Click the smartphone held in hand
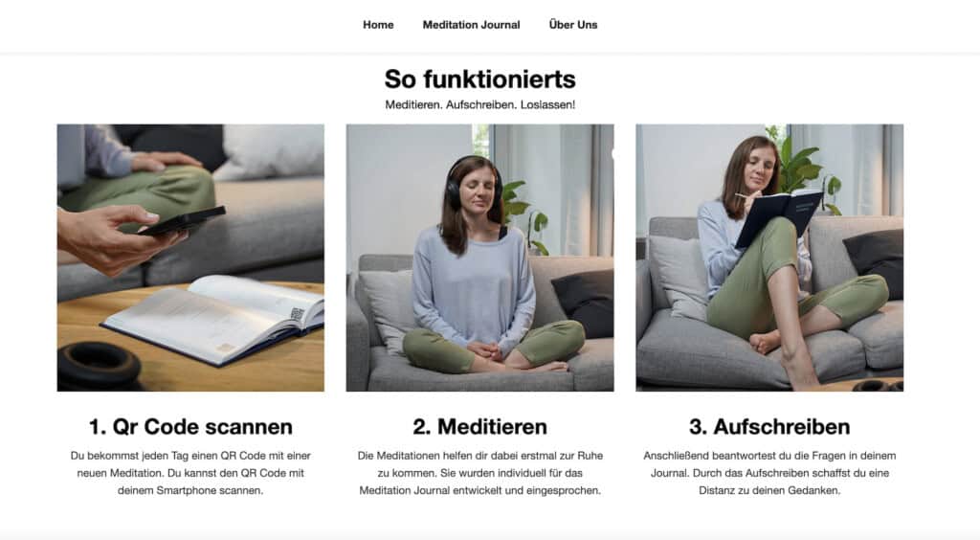This screenshot has height=540, width=980. [x=183, y=220]
